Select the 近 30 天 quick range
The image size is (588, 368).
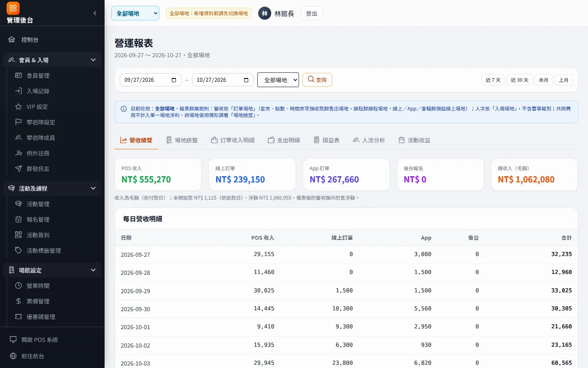(x=520, y=80)
